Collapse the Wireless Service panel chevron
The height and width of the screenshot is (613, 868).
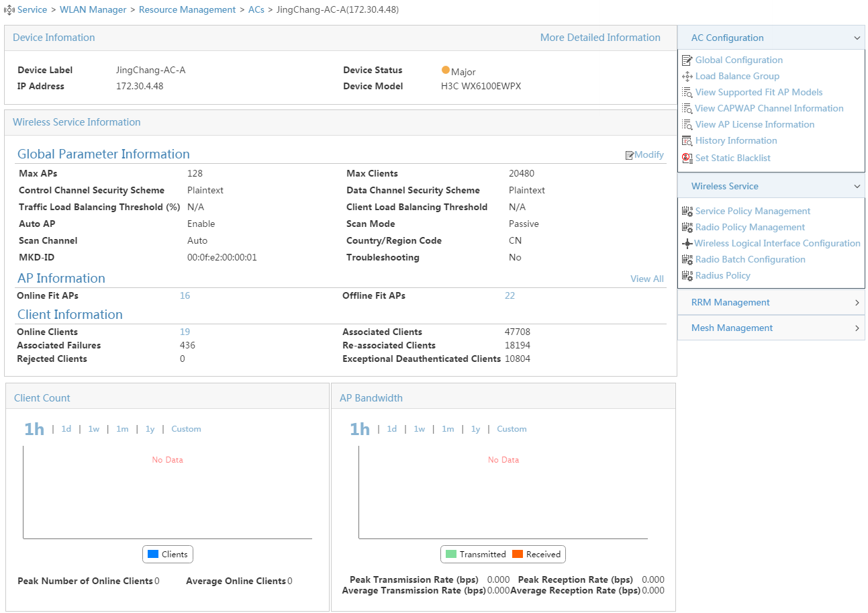click(x=857, y=187)
